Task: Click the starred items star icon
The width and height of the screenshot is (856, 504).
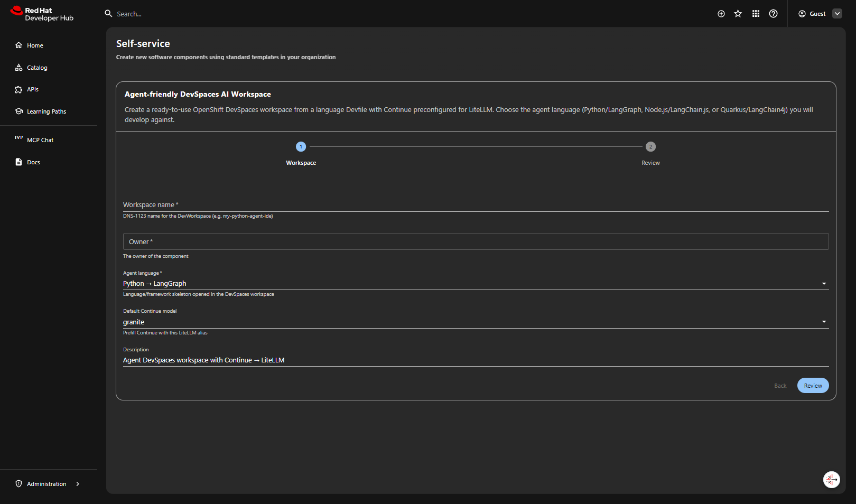Action: click(x=738, y=14)
